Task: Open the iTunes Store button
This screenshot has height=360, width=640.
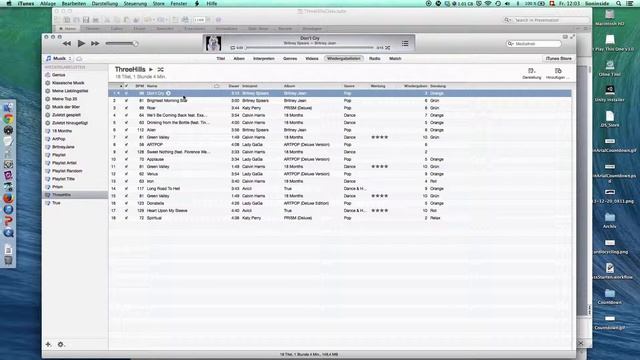Action: (558, 59)
